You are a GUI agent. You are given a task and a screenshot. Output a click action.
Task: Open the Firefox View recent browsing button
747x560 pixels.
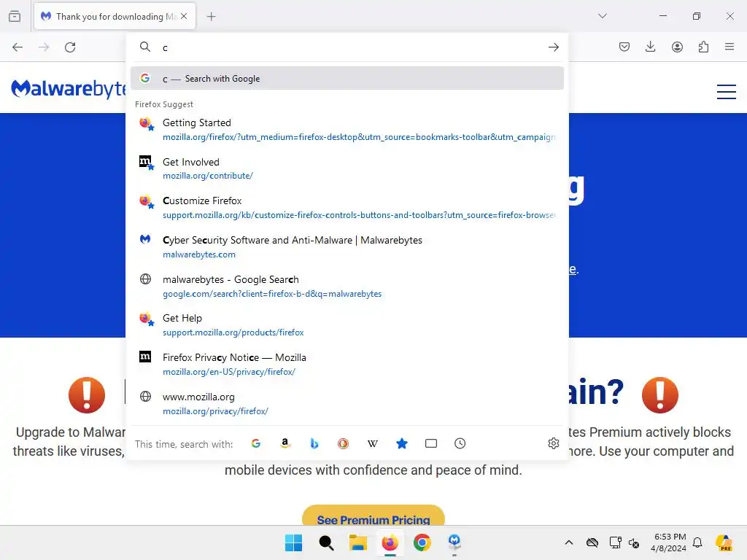[x=15, y=16]
